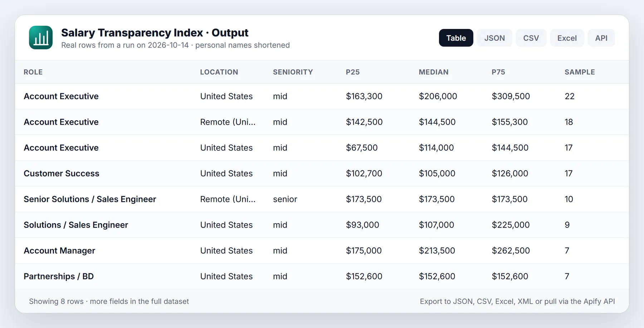Click the $206,000 median value
Viewport: 644px width, 328px height.
coord(438,96)
